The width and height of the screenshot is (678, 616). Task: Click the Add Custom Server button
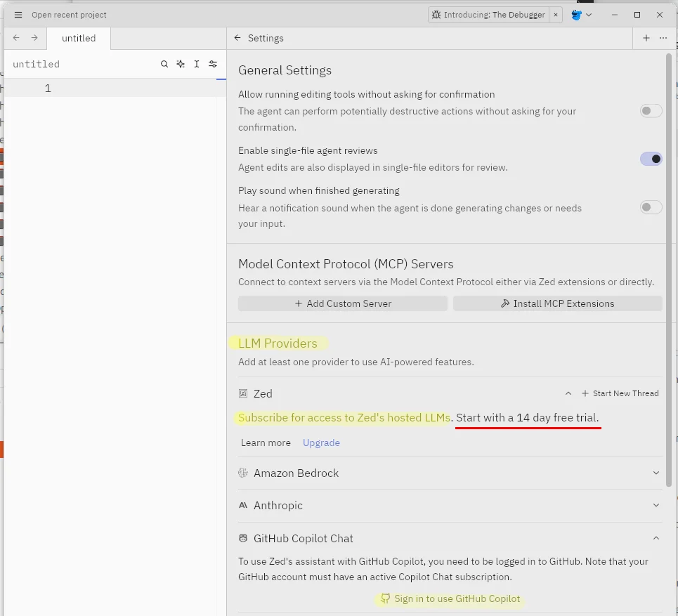click(x=342, y=303)
